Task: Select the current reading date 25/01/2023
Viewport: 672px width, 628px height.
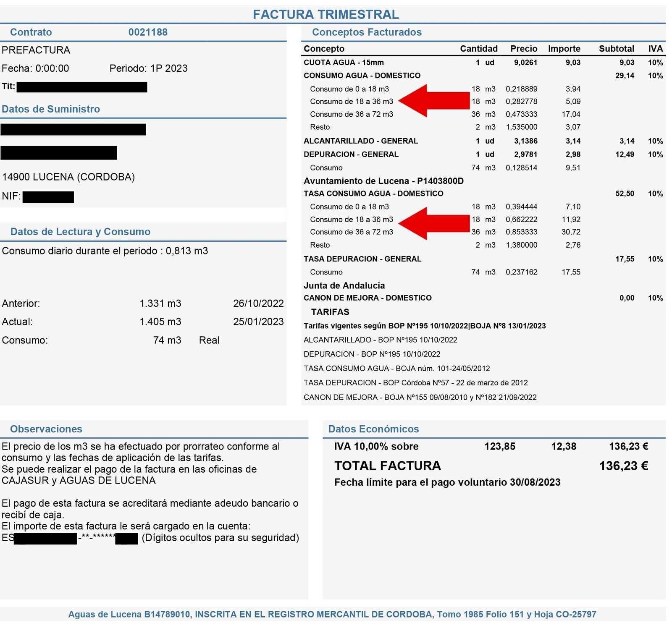Action: click(x=258, y=322)
